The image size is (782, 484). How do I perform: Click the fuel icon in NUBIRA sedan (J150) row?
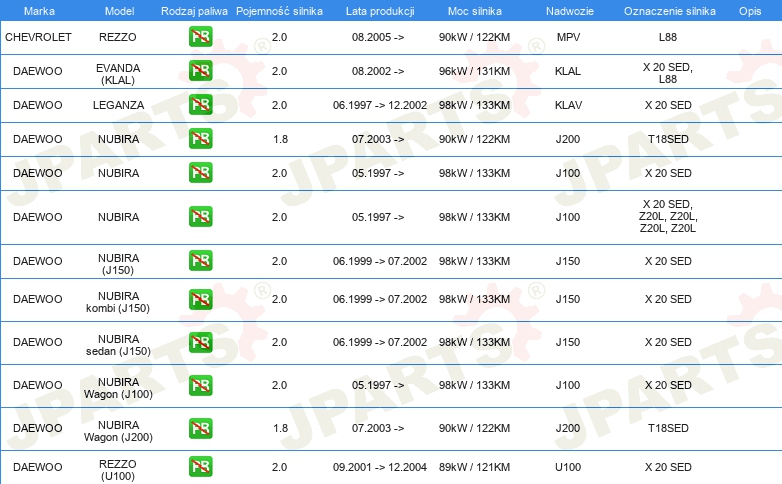200,342
